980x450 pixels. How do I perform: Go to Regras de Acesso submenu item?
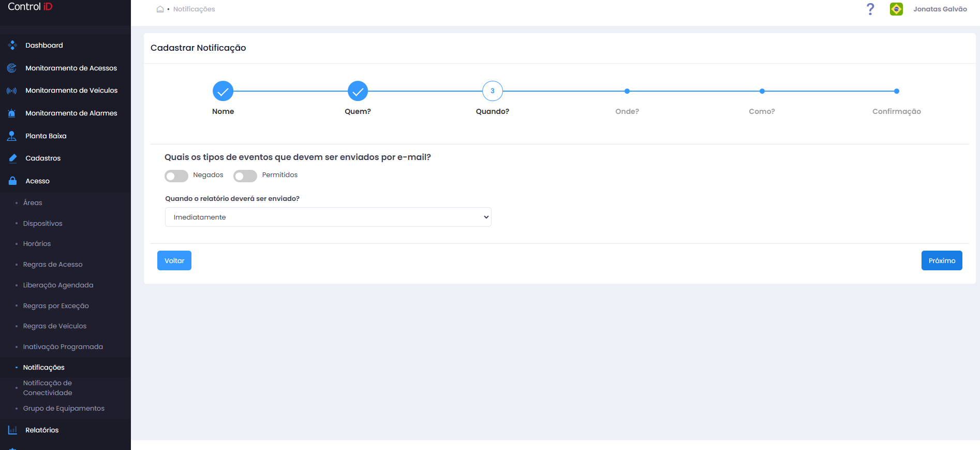point(53,264)
